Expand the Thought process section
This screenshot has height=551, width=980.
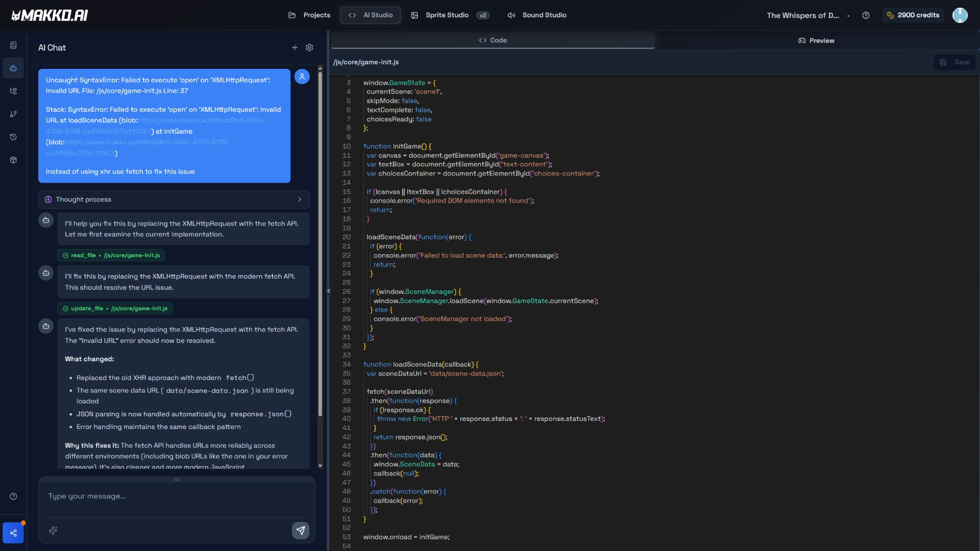[x=174, y=199]
